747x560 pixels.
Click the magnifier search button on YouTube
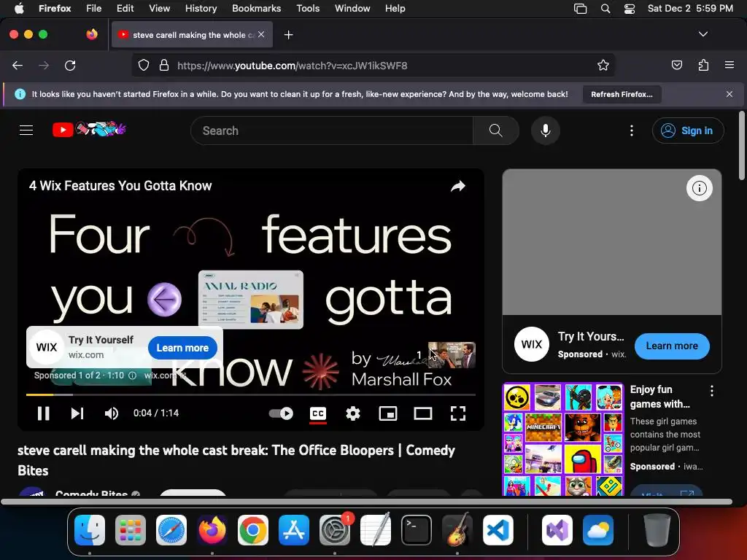tap(496, 131)
